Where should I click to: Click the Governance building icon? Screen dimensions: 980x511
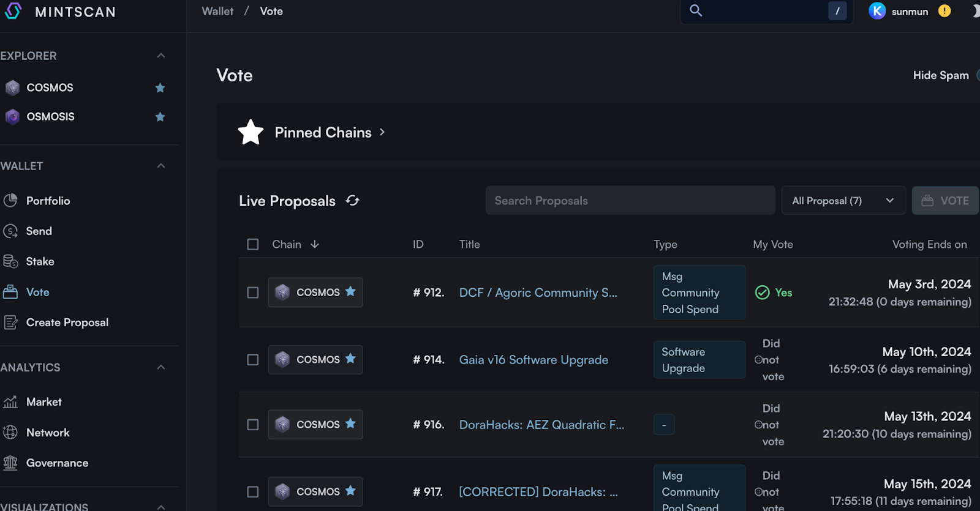(x=10, y=463)
